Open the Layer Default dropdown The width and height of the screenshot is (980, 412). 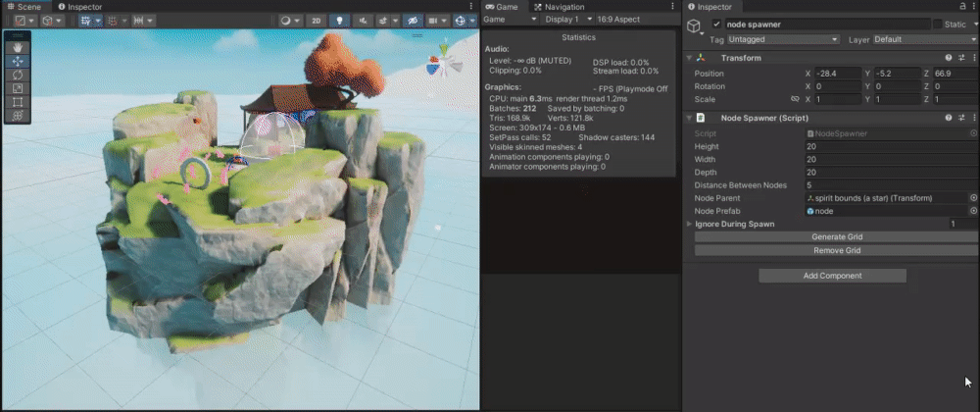point(926,39)
